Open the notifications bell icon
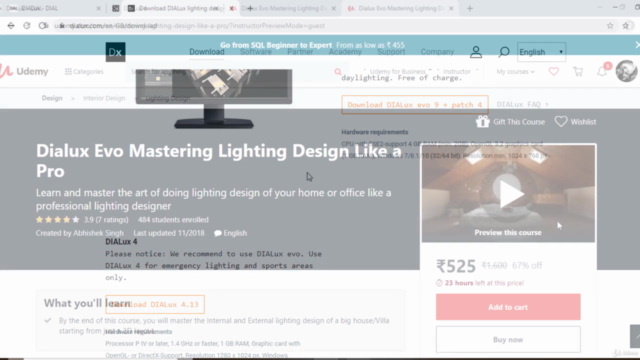The width and height of the screenshot is (640, 360). [602, 72]
